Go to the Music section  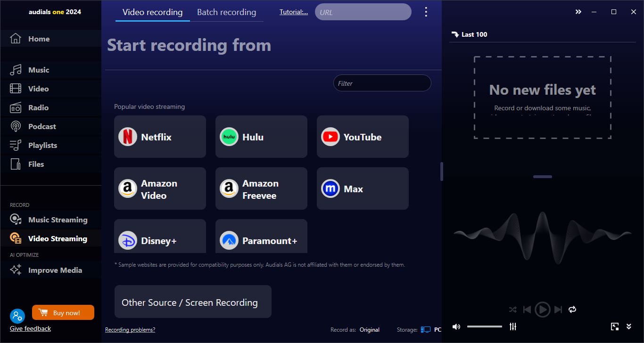50,70
